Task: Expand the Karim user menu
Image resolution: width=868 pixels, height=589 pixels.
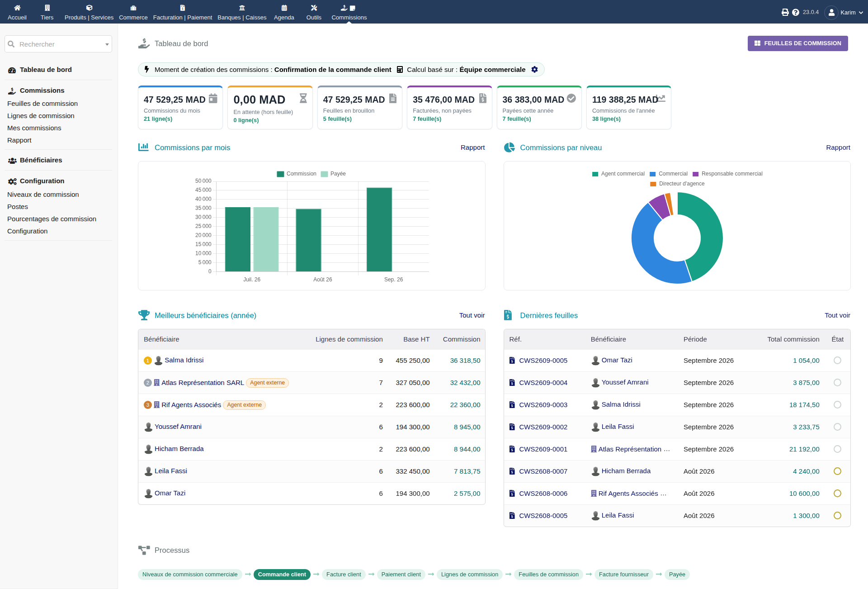Action: (844, 12)
